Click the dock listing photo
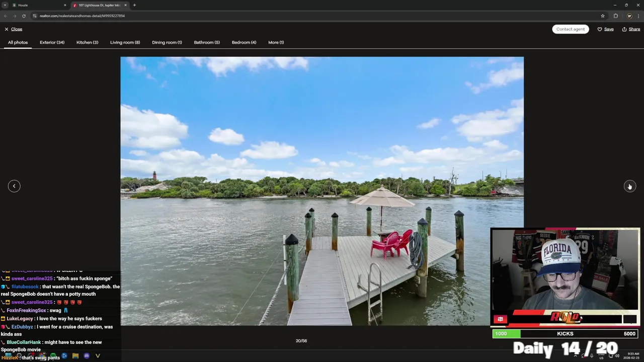The height and width of the screenshot is (362, 644). 322,191
